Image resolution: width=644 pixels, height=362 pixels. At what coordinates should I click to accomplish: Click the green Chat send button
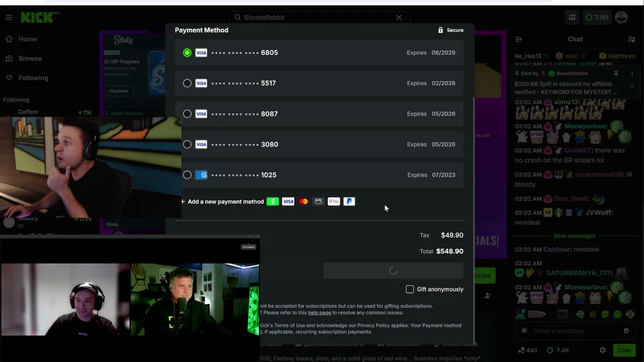(624, 350)
